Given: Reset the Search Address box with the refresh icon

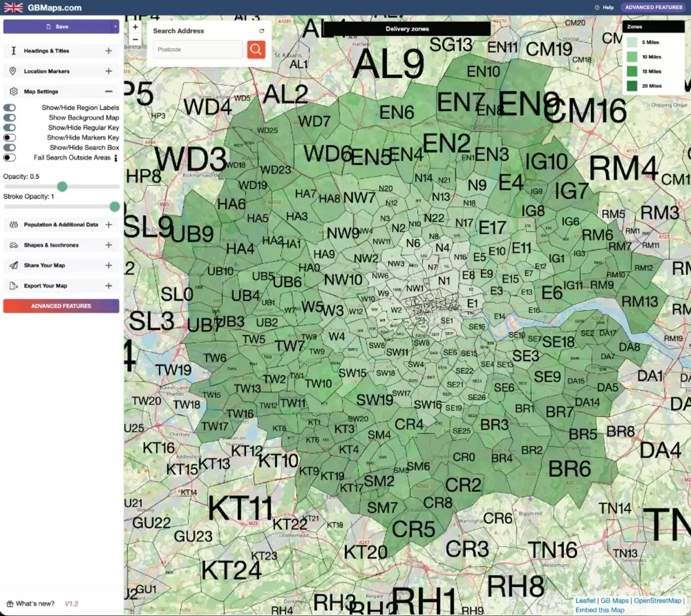Looking at the screenshot, I should 261,31.
